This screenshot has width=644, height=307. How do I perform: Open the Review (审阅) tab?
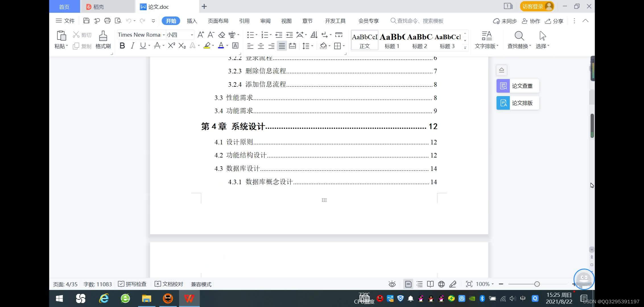point(265,21)
